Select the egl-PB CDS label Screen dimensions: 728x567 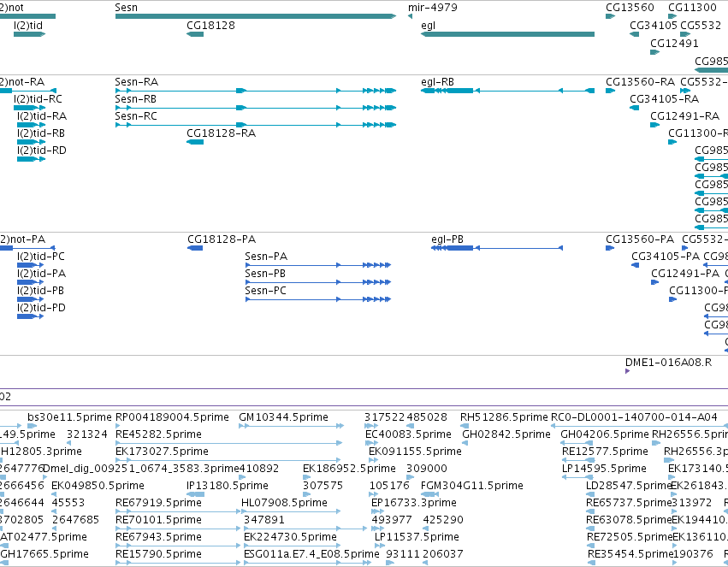point(447,239)
